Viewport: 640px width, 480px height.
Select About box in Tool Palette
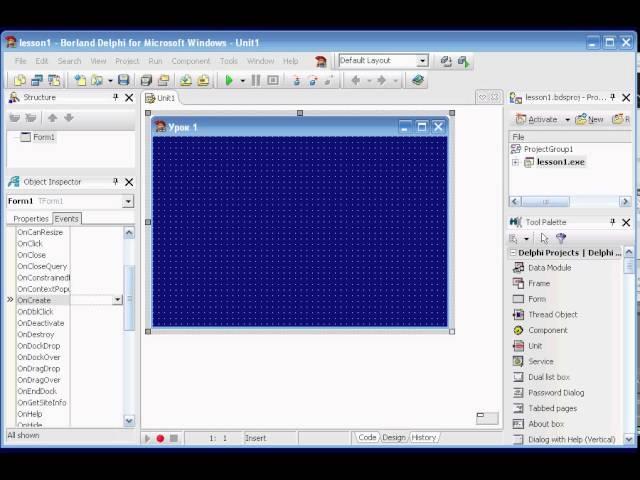coord(538,424)
